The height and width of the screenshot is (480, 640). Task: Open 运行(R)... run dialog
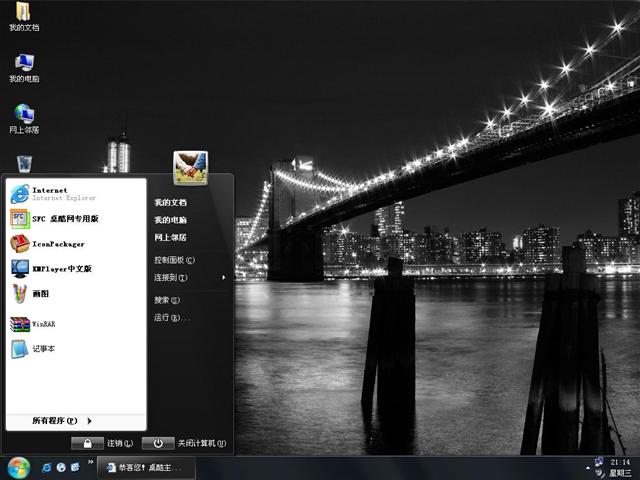[x=172, y=317]
